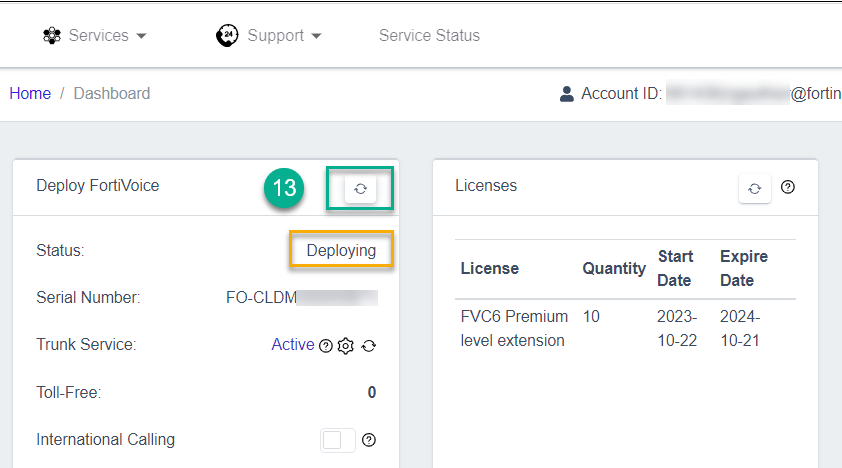Click the 24-hour Support icon
842x468 pixels.
point(227,36)
